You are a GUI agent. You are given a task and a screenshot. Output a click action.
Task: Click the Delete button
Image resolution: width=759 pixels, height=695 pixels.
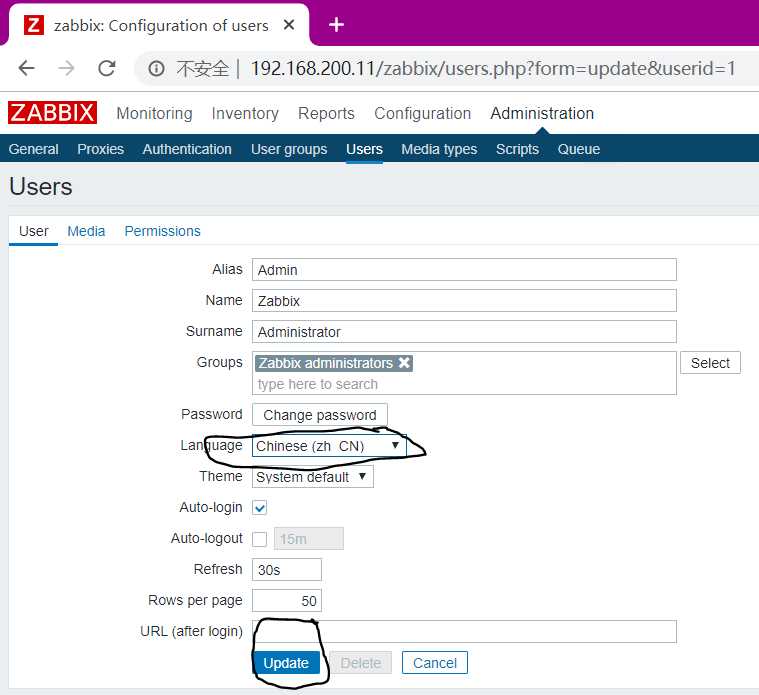tap(361, 663)
